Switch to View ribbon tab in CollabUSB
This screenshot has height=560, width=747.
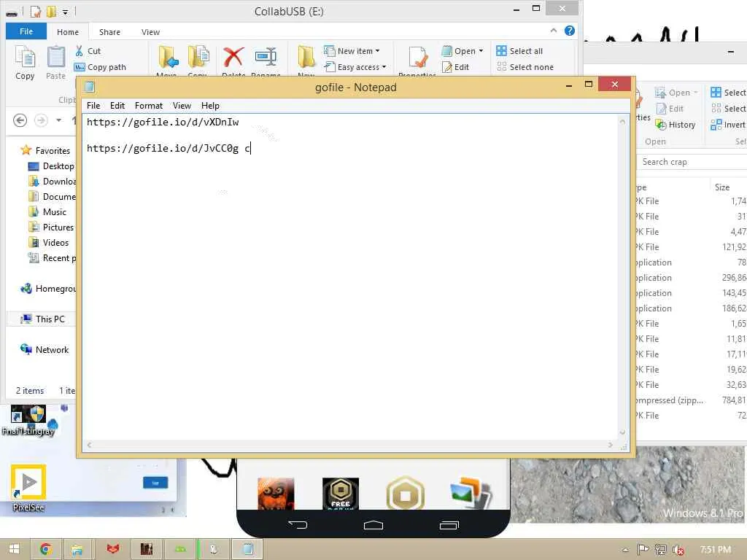pyautogui.click(x=150, y=32)
